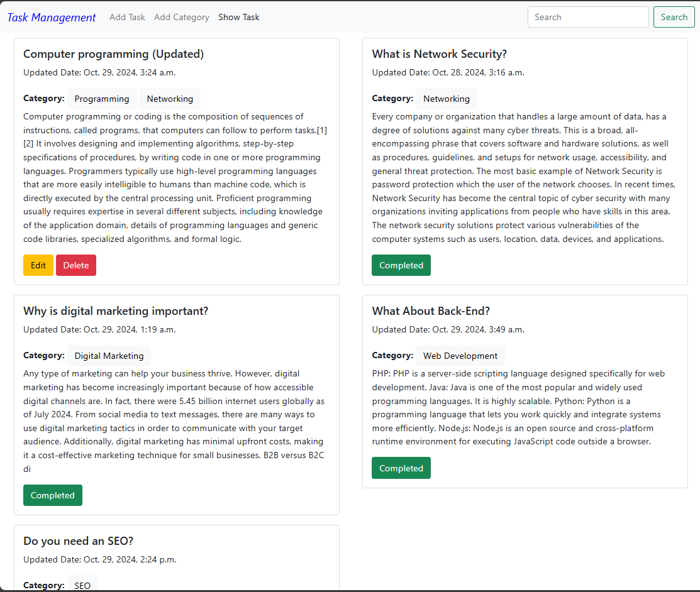Select the Digital Marketing category tag
700x592 pixels.
pyautogui.click(x=109, y=356)
